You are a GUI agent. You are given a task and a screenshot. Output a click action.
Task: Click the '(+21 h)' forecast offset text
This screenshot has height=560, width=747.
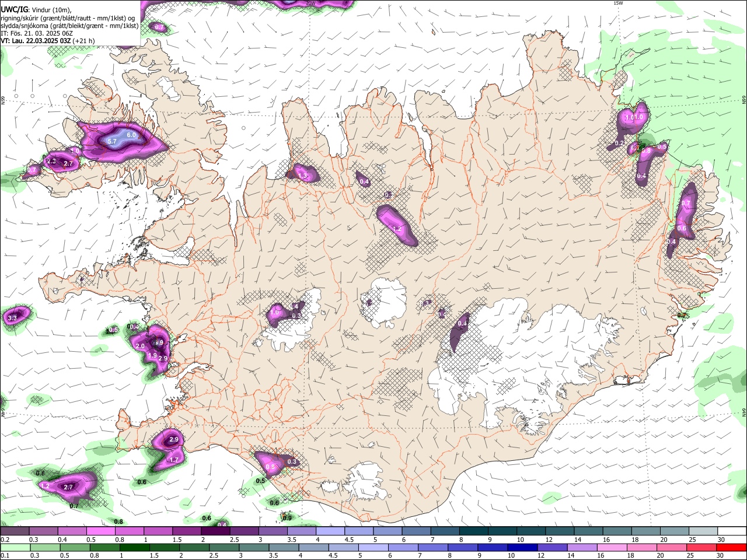coord(84,41)
